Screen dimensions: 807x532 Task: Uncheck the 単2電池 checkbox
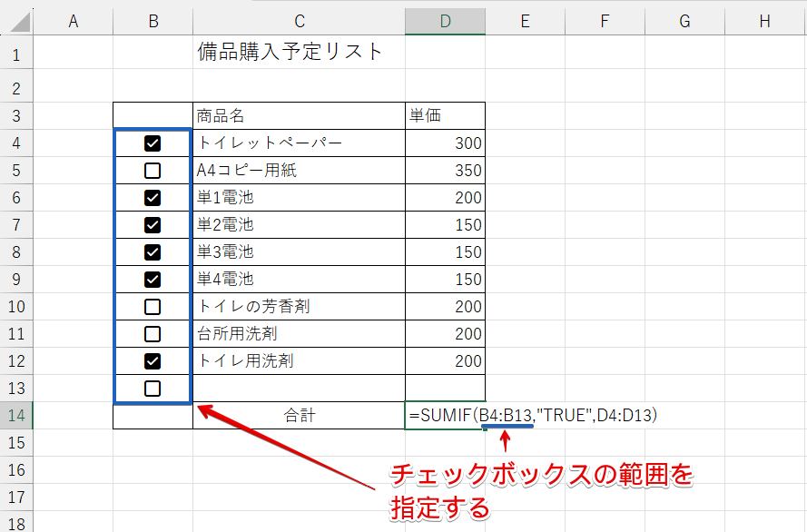[x=153, y=225]
